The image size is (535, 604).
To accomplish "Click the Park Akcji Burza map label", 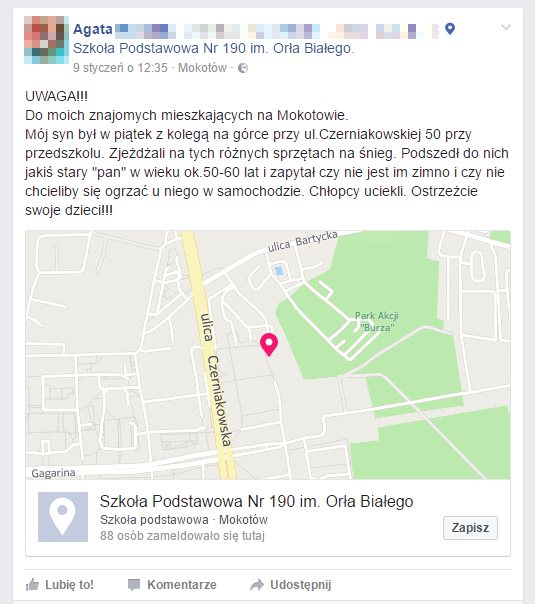I will tap(377, 321).
